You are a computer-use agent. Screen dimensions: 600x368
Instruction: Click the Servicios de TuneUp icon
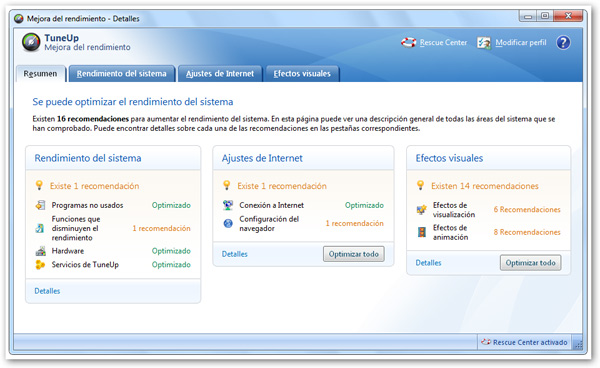[40, 264]
